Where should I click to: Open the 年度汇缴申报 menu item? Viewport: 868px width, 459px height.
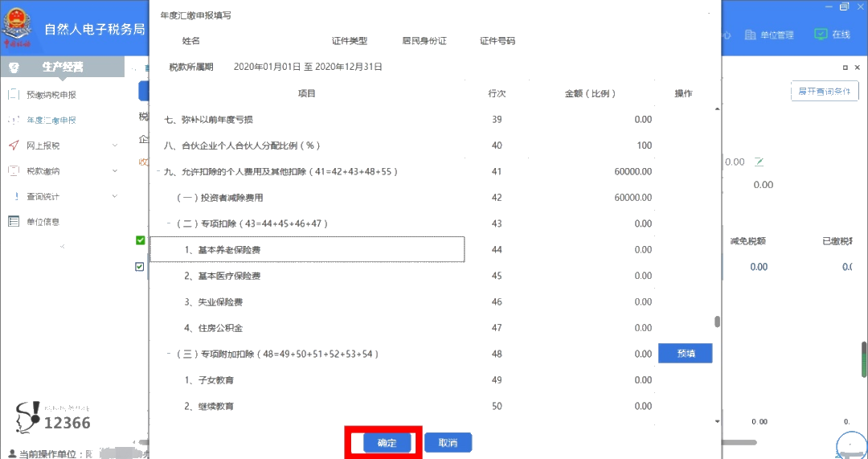tap(51, 120)
